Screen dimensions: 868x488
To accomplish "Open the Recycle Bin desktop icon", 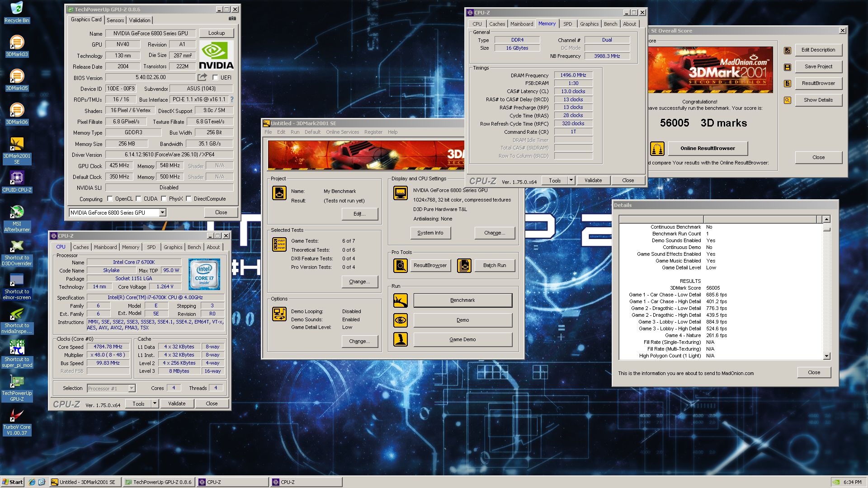I will (17, 12).
